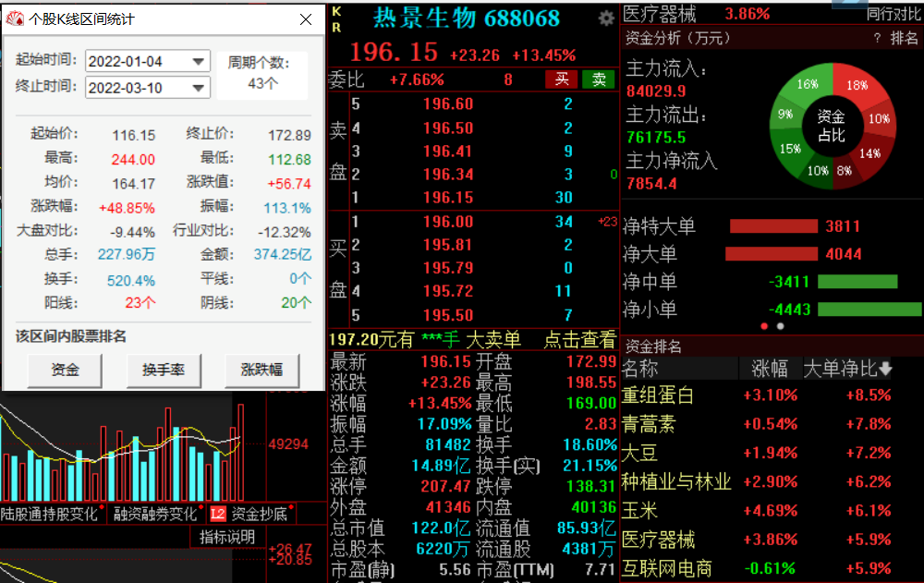Image resolution: width=924 pixels, height=583 pixels.
Task: Open the L2 资金抄底 tab
Action: click(x=251, y=514)
